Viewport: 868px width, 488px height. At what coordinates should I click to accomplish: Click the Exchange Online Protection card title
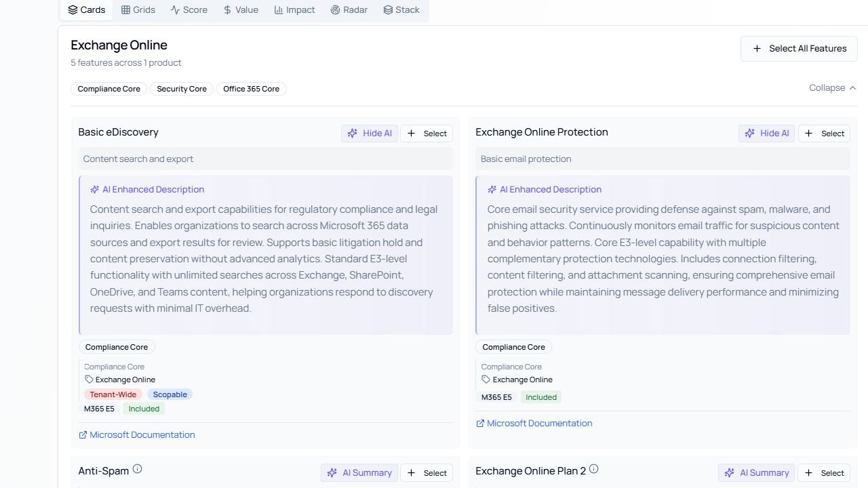tap(542, 132)
